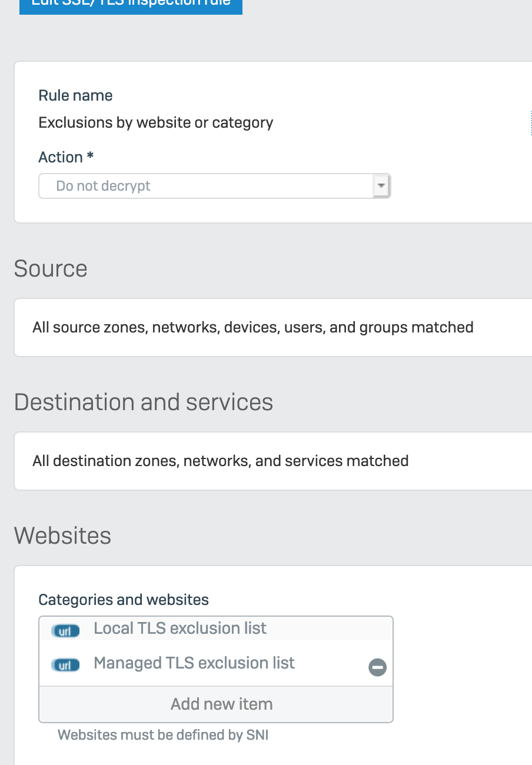Select the 'All destination zones, networks' panel

click(x=273, y=461)
